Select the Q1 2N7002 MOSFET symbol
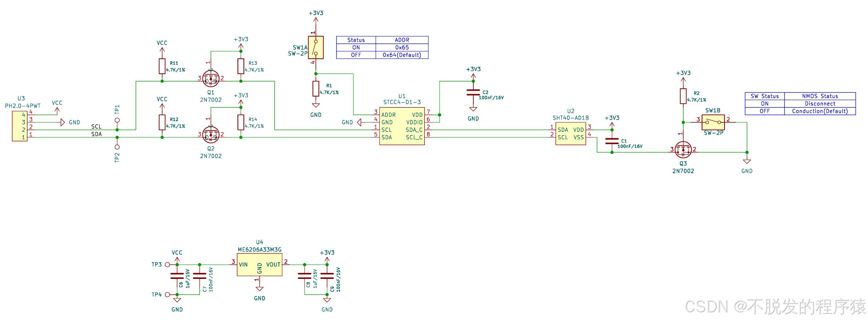Viewport: 868px width, 321px height. click(x=210, y=78)
